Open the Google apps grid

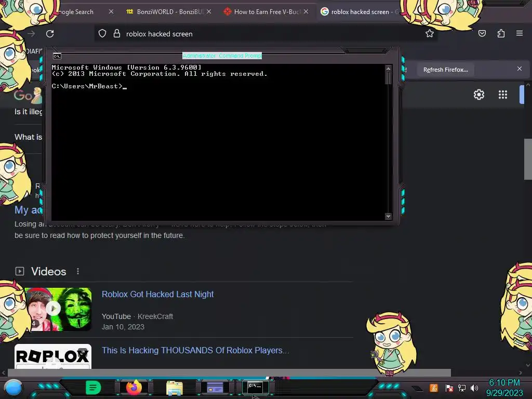tap(503, 95)
